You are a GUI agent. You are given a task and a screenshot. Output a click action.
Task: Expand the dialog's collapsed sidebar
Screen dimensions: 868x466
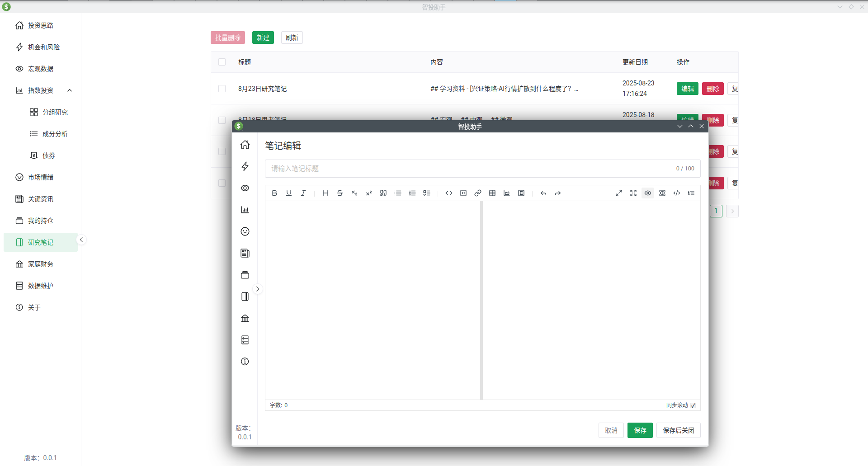(x=258, y=289)
